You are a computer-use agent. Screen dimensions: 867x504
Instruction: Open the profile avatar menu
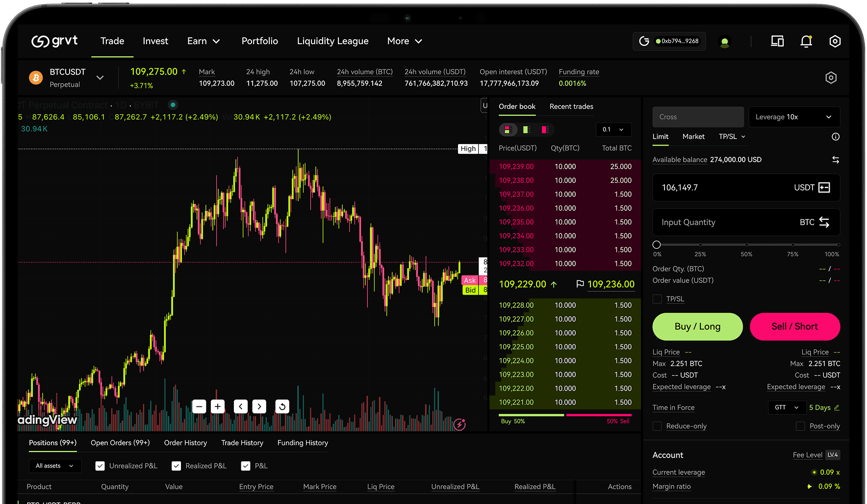click(x=725, y=41)
